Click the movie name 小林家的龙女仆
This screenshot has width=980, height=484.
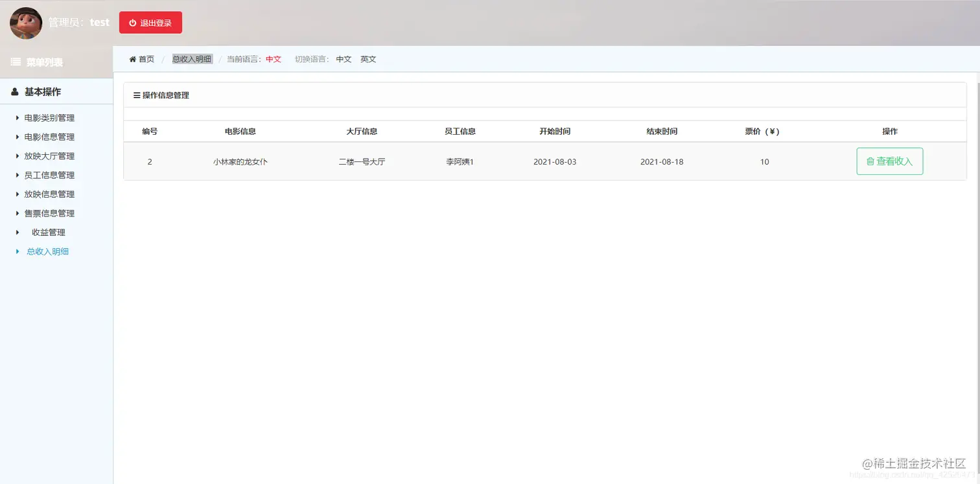pyautogui.click(x=240, y=162)
